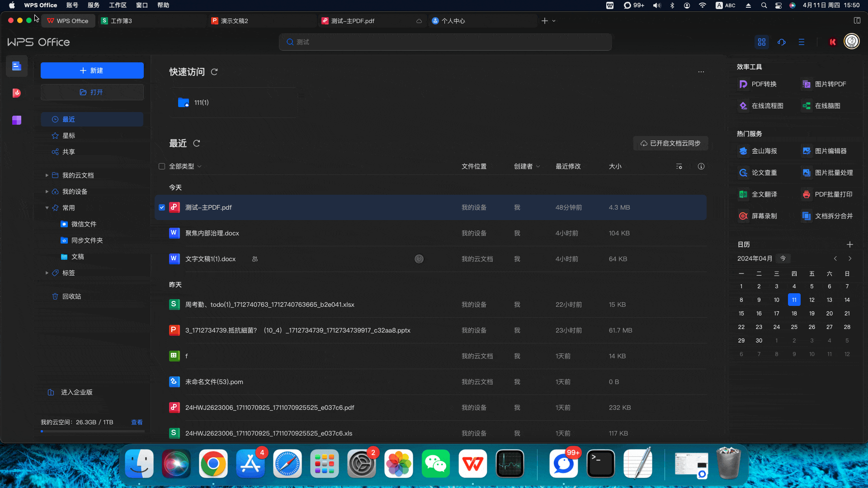Image resolution: width=868 pixels, height=488 pixels.
Task: Open new tab dropdown arrow
Action: pyautogui.click(x=554, y=21)
